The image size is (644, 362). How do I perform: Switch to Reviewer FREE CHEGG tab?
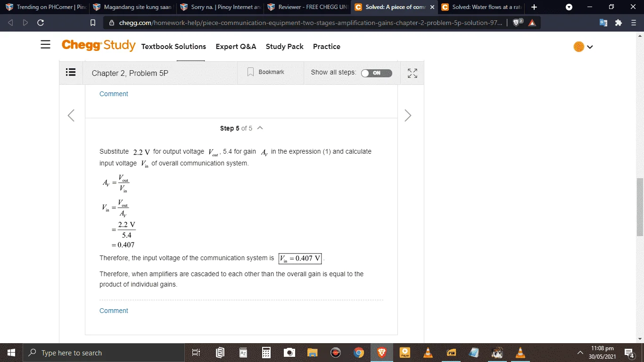pyautogui.click(x=307, y=7)
